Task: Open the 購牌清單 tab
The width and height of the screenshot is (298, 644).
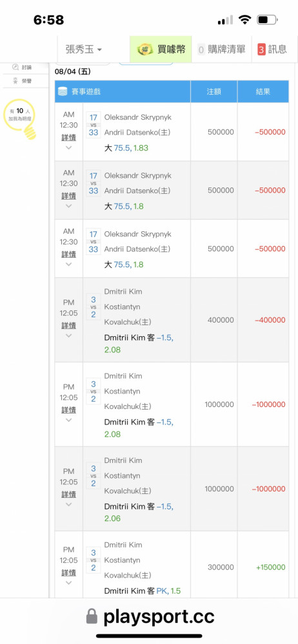Action: pos(222,50)
